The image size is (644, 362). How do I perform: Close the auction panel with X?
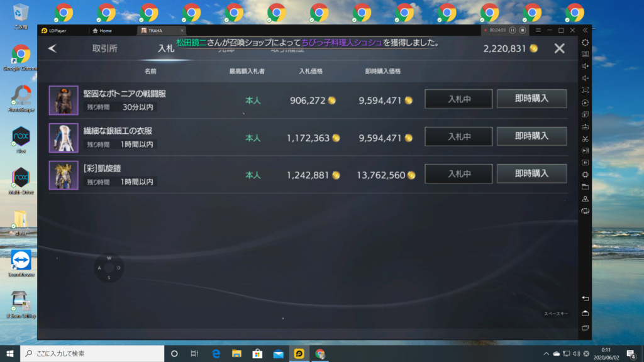[559, 48]
